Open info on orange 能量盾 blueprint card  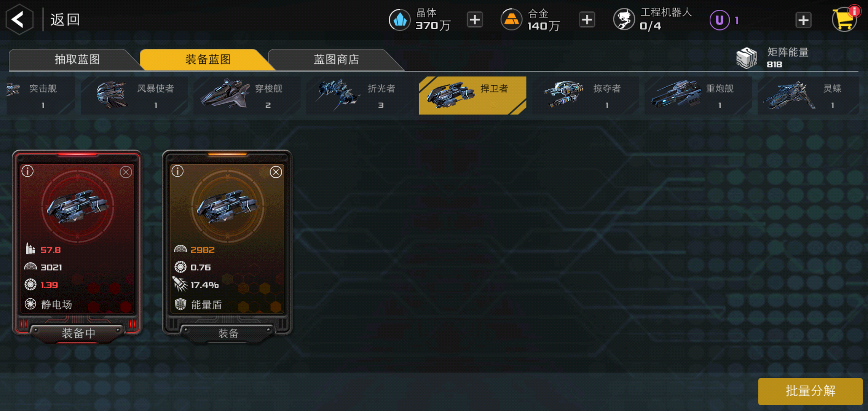tap(177, 171)
